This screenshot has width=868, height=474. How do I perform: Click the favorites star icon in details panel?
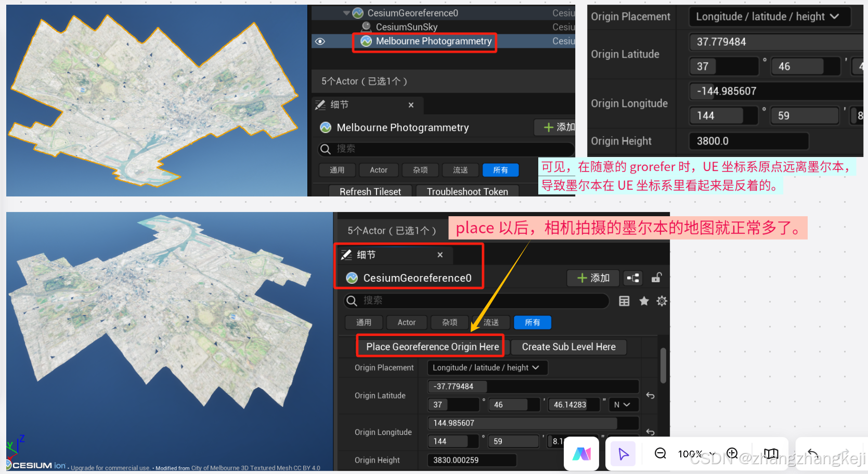coord(644,300)
